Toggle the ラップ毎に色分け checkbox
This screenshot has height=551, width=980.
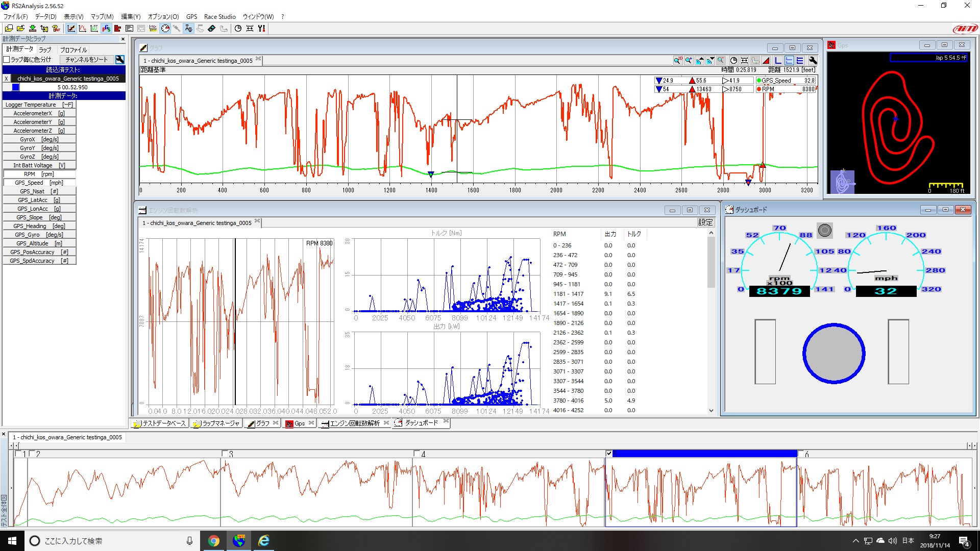pyautogui.click(x=7, y=60)
